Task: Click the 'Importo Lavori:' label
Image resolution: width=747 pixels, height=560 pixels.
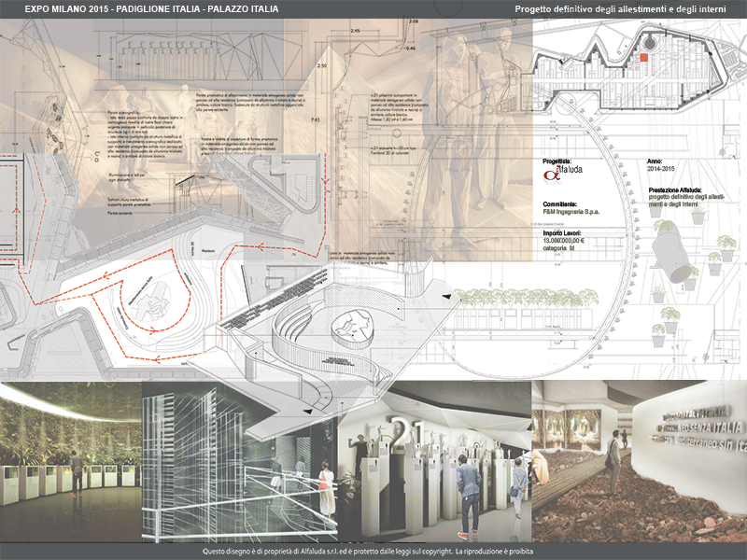Action: point(562,233)
